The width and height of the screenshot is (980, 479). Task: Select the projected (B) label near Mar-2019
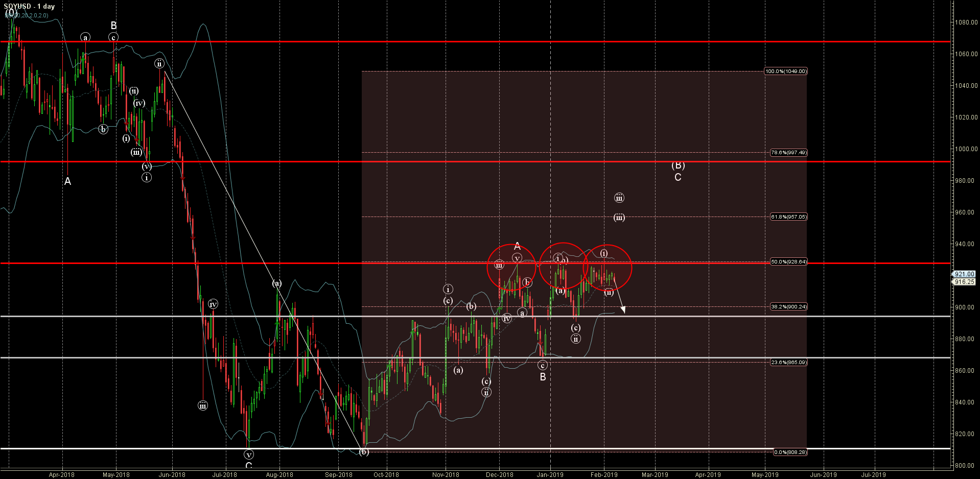tap(678, 165)
